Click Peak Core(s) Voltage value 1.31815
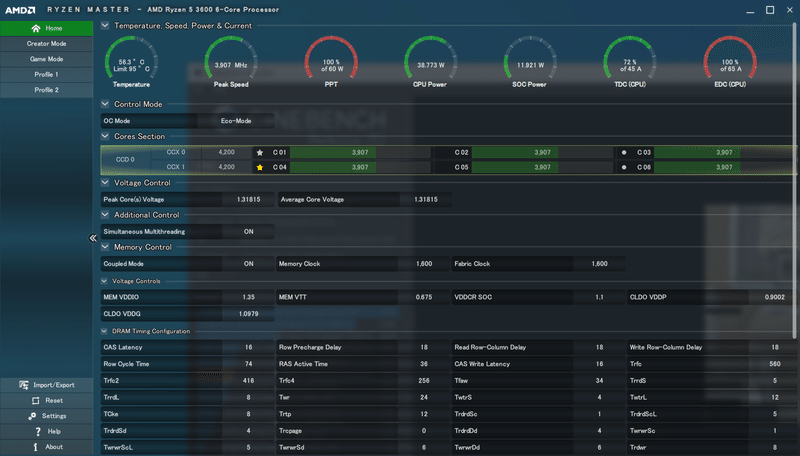Screen dimensions: 800x456 coord(248,199)
